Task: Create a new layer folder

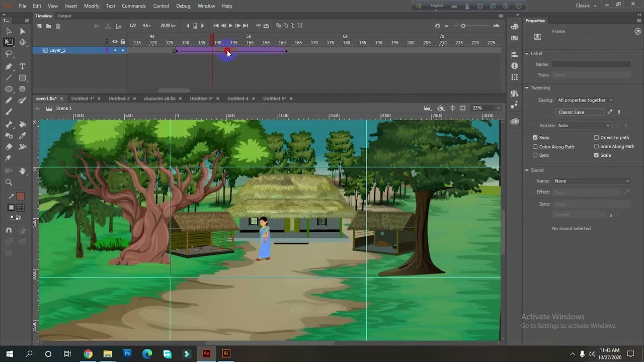Action: [48, 26]
